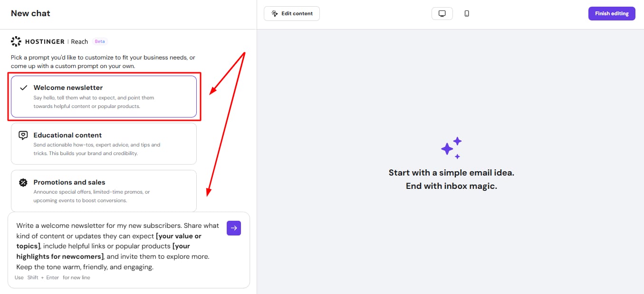644x294 pixels.
Task: Click the "[your value or topics]" placeholder text
Action: point(178,236)
